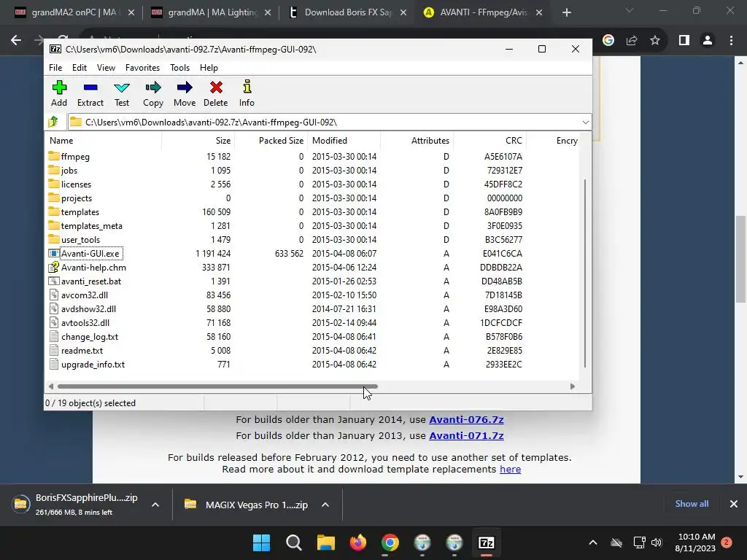Expand MAGIX Vegas Pro download options chevron
The width and height of the screenshot is (747, 560).
(x=325, y=505)
